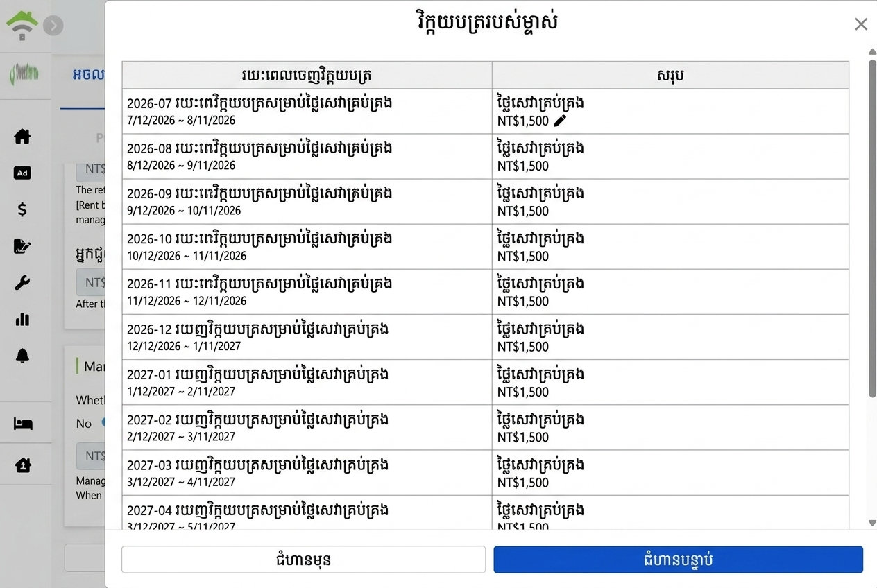Close the owner invoice dialog
This screenshot has width=877, height=588.
coord(861,24)
